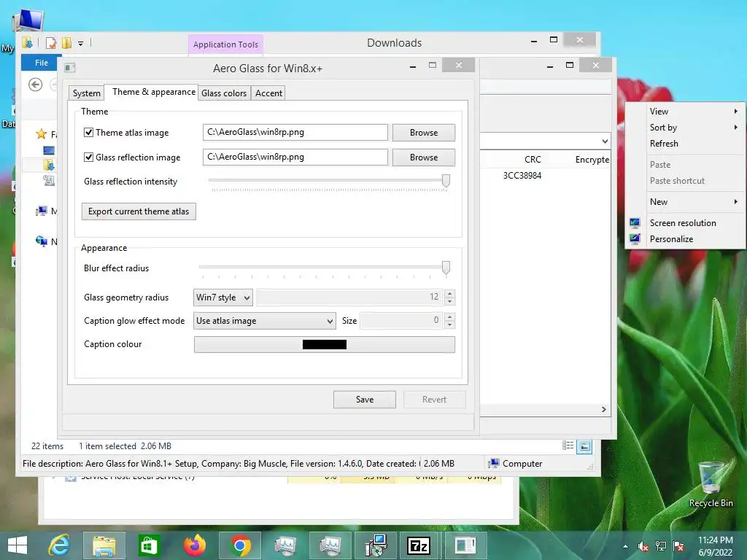The image size is (747, 560).
Task: Pick the Caption colour black swatch
Action: point(325,344)
